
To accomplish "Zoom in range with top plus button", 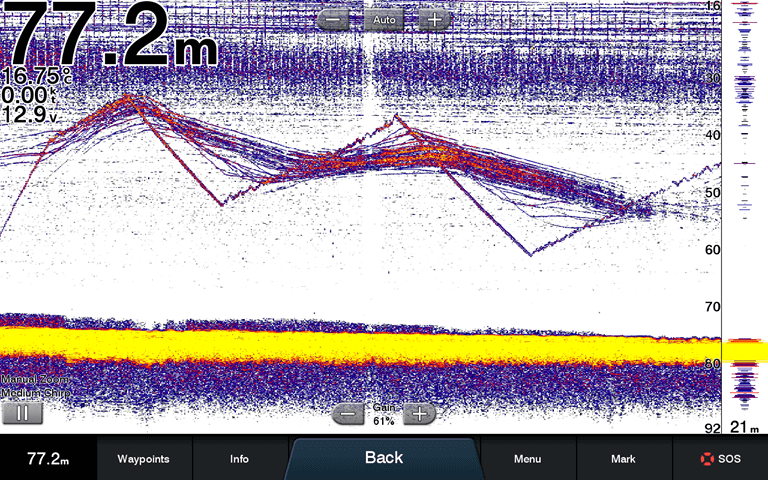I will (x=432, y=19).
